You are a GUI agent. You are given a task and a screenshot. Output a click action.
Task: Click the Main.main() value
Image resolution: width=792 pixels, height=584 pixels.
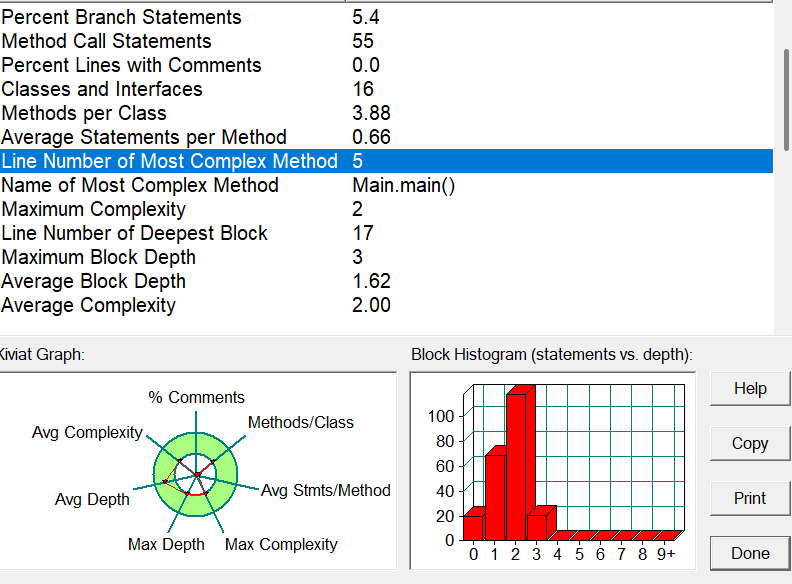click(x=404, y=185)
